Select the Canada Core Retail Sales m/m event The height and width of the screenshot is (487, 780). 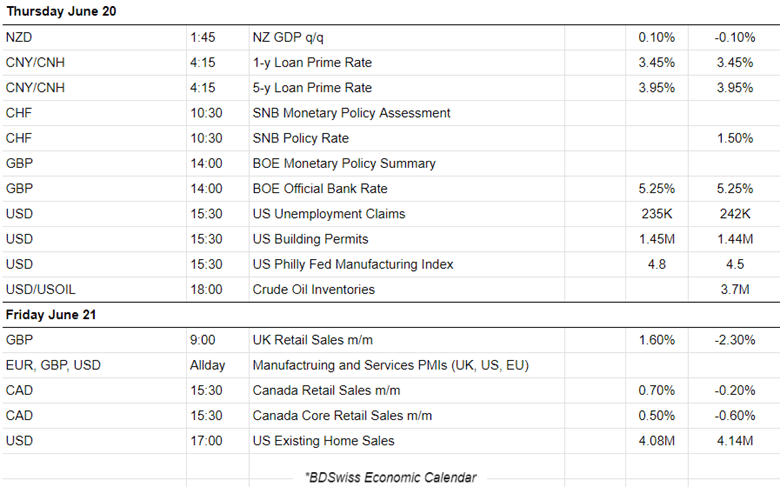point(342,415)
